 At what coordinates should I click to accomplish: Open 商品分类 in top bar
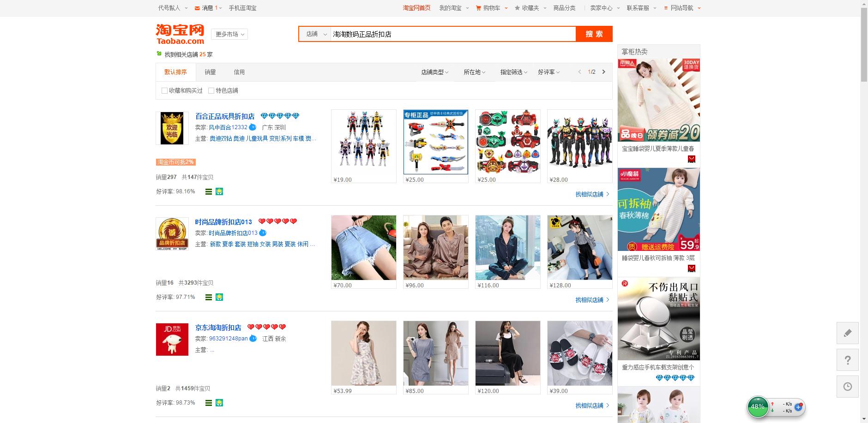[x=564, y=8]
